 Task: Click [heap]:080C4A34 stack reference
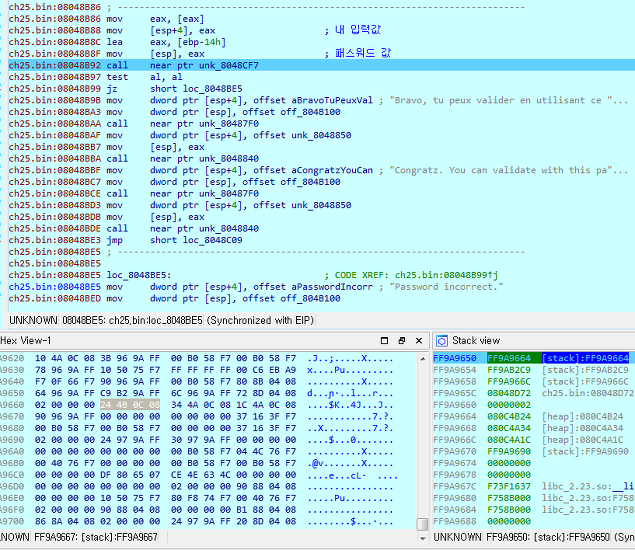point(582,428)
